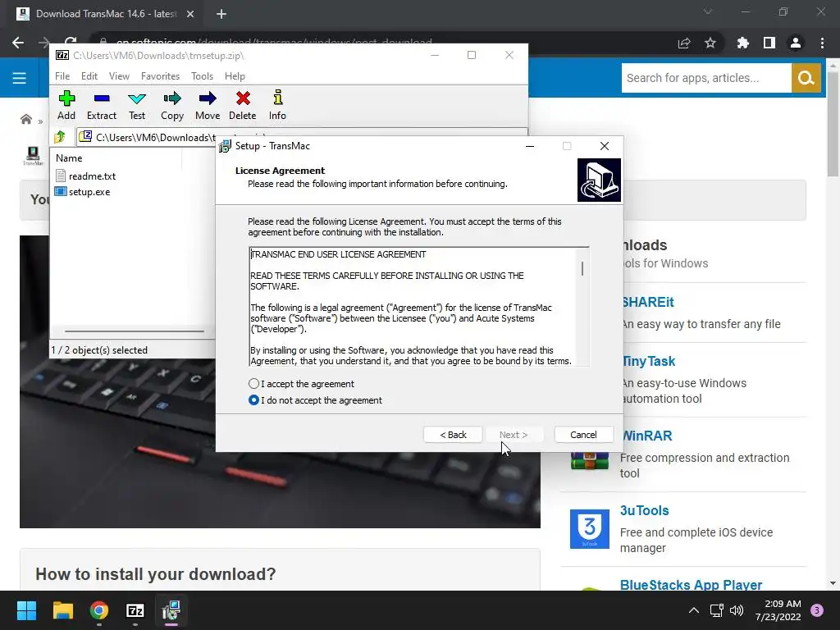Open the WinRAR link

[646, 436]
